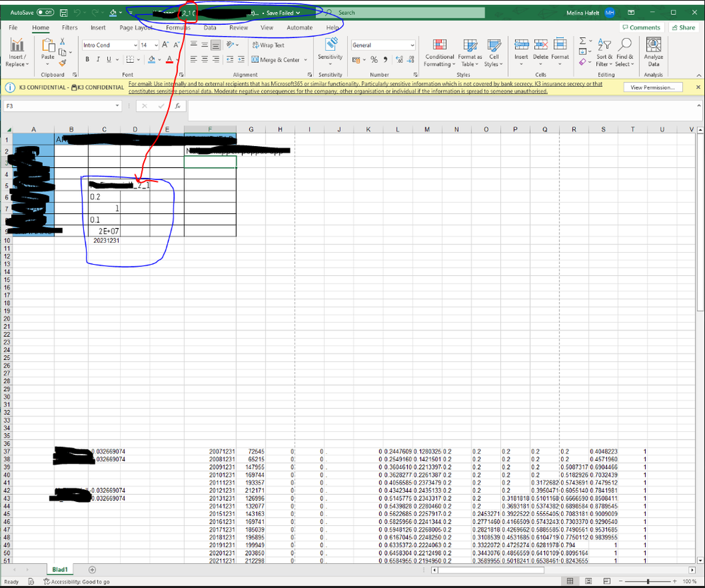705x588 pixels.
Task: Open the font name combo box
Action: click(110, 45)
